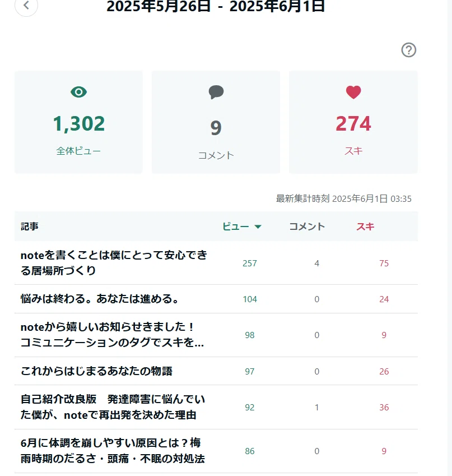Open article 自己紹介改良版 発達障害に悩んでいた僕が
Screen dimensions: 452x476
[113, 407]
